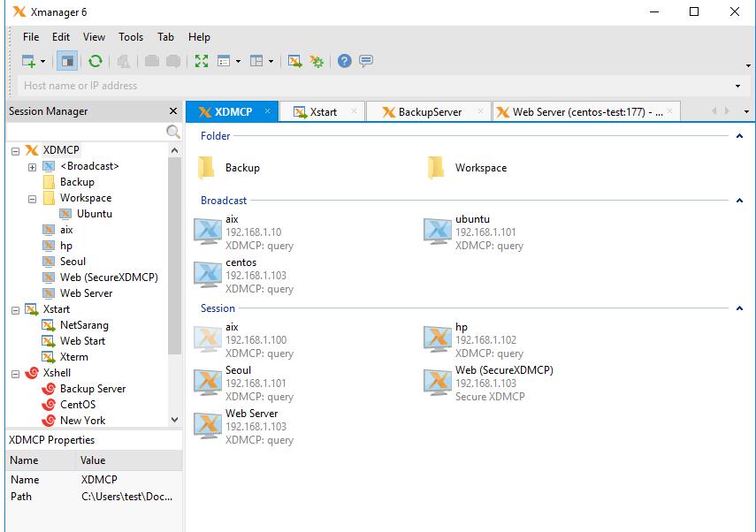The width and height of the screenshot is (756, 532).
Task: Close the XDMCP tab
Action: coord(267,111)
